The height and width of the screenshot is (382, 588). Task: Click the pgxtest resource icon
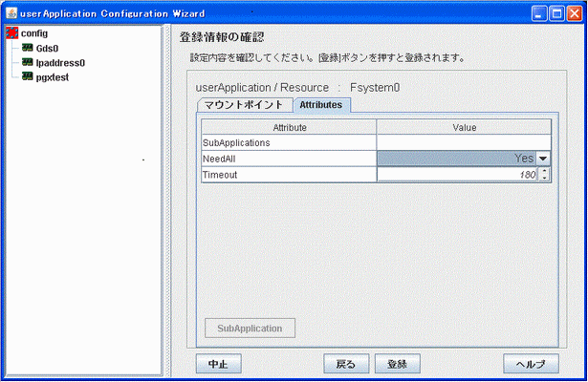(27, 76)
